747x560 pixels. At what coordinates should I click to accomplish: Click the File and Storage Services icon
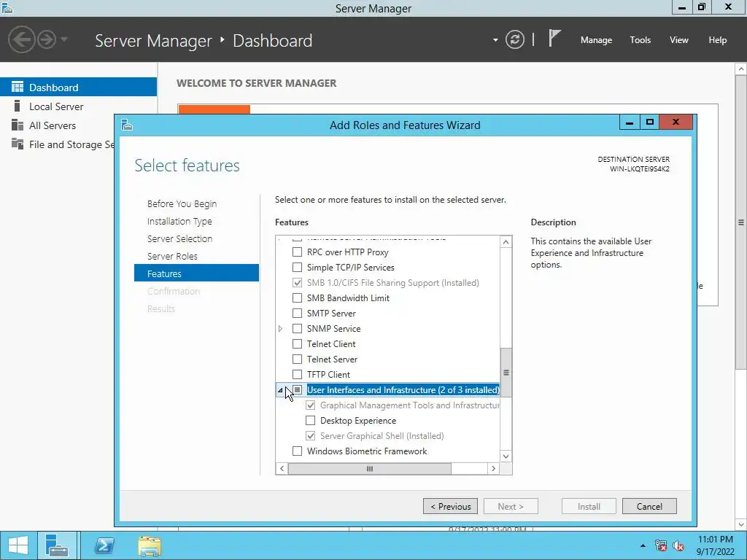(x=18, y=144)
